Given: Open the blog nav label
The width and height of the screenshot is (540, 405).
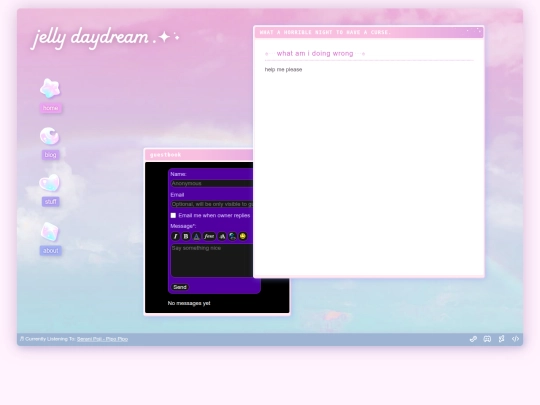Looking at the screenshot, I should 50,155.
